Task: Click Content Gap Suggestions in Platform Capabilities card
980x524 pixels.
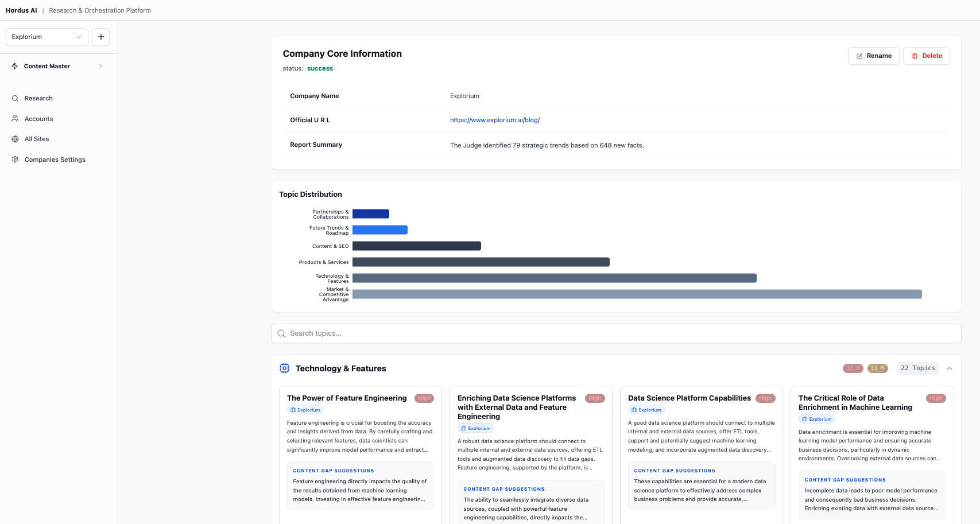Action: [675, 471]
